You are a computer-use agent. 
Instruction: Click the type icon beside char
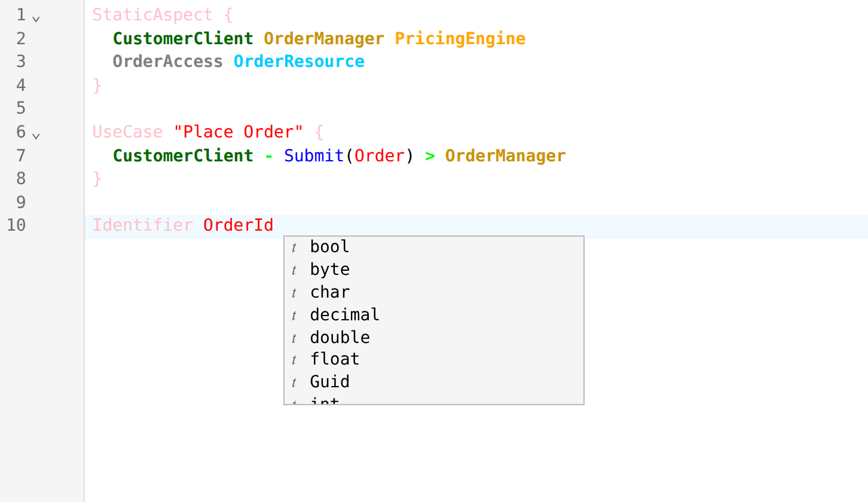tap(294, 293)
